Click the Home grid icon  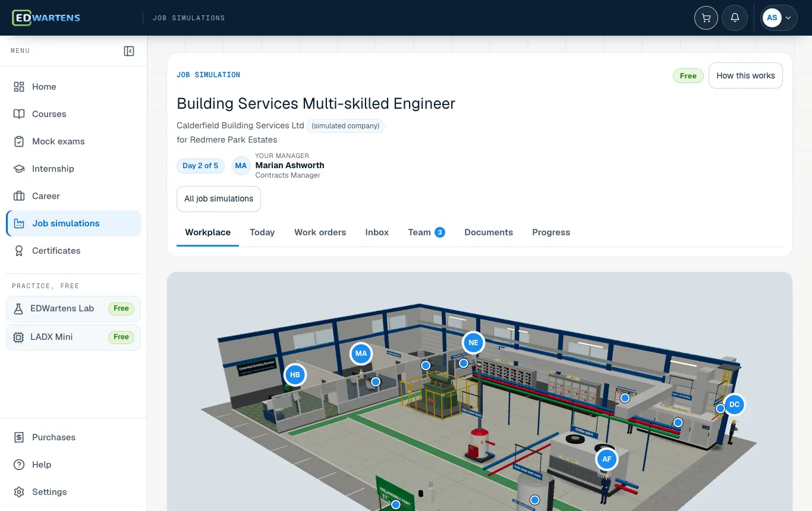coord(19,87)
